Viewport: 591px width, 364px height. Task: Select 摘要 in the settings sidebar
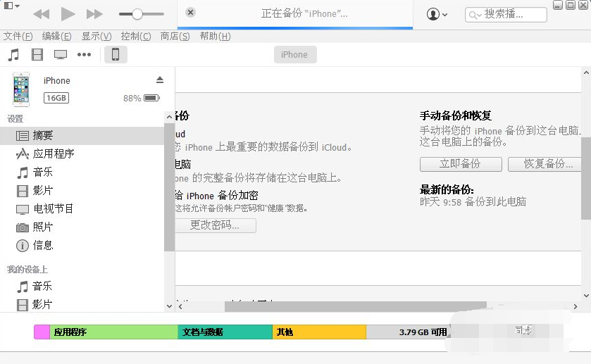click(82, 136)
